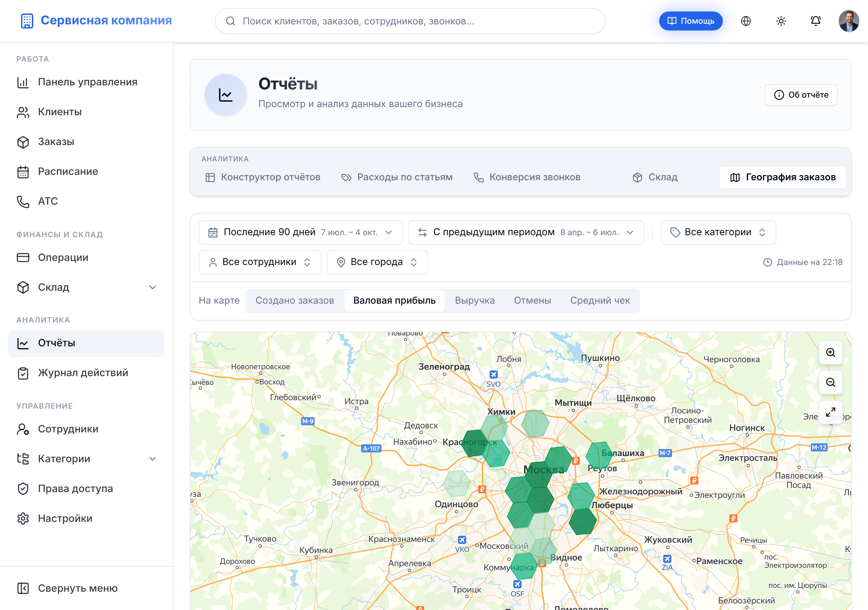This screenshot has height=610, width=868.
Task: Open Сотрудники management page
Action: (x=86, y=429)
